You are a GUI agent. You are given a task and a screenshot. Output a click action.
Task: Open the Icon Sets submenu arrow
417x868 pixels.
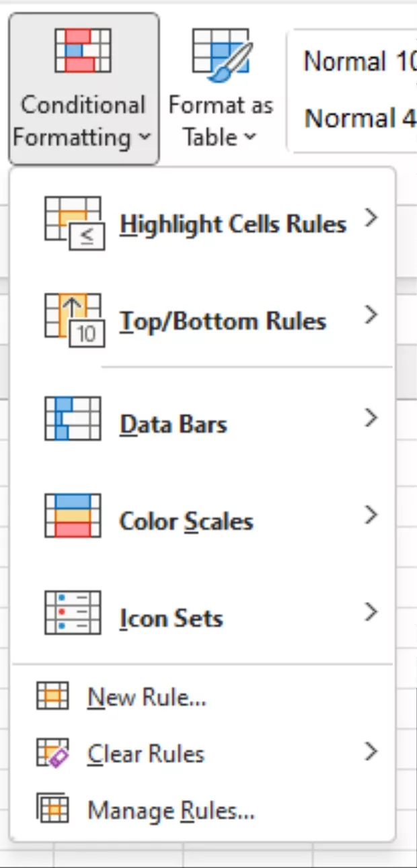click(371, 612)
